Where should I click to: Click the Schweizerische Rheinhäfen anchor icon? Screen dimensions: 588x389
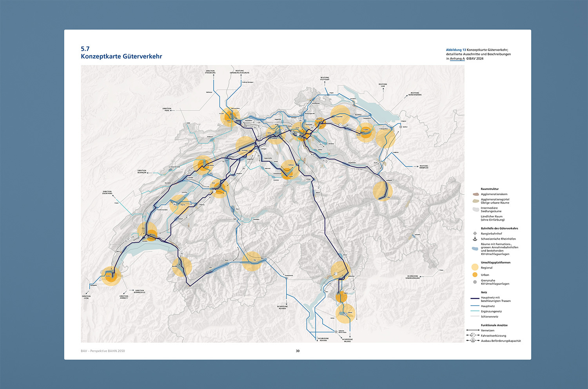475,239
